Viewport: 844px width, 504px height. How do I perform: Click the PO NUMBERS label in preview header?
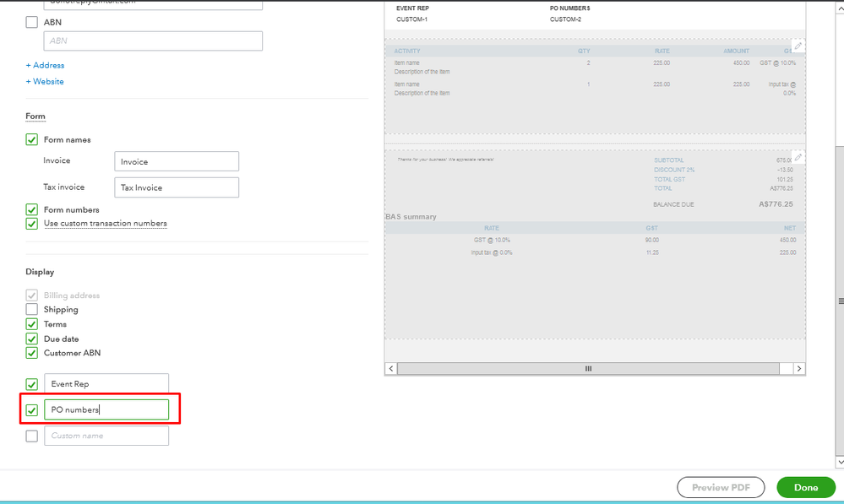570,8
